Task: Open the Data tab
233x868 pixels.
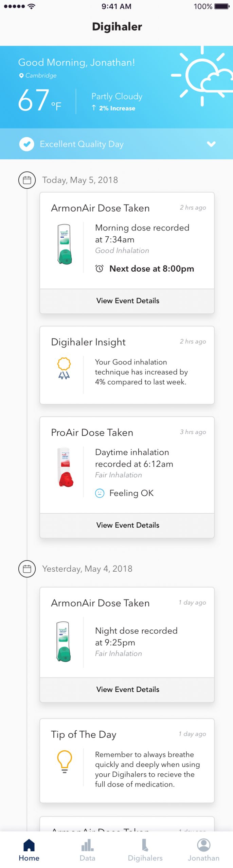Action: coord(87,850)
